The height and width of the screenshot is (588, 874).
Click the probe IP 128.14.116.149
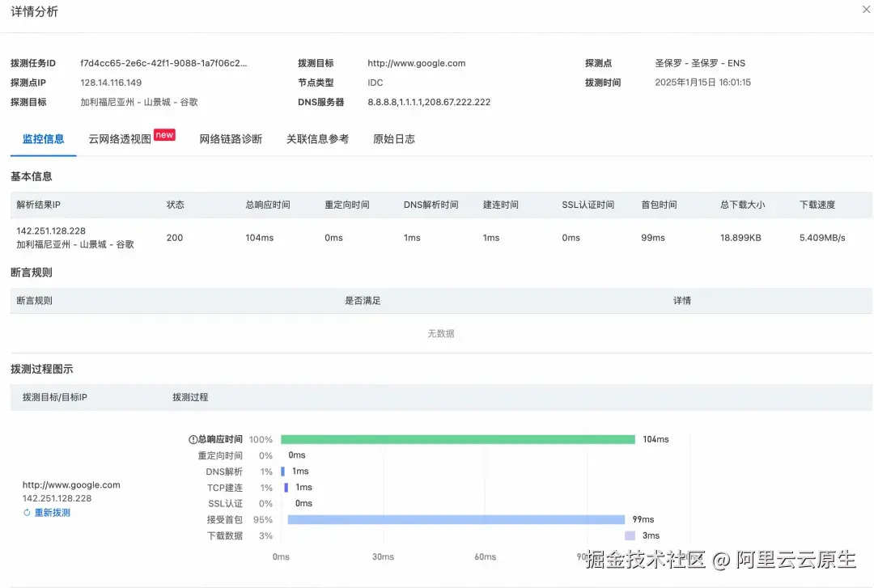click(111, 82)
